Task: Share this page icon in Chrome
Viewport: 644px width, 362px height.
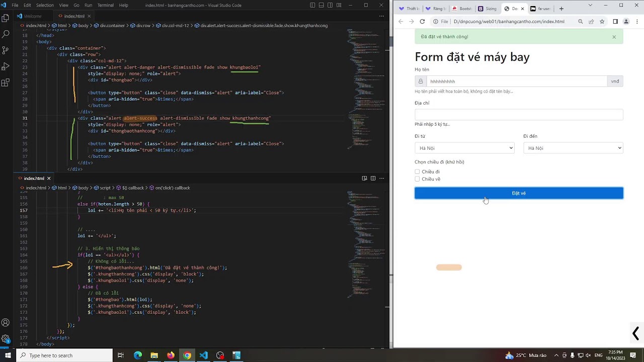Action: (x=591, y=22)
